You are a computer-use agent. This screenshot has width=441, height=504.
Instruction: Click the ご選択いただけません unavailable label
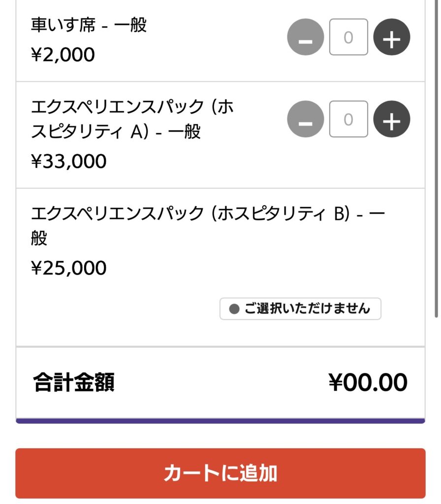point(306,309)
